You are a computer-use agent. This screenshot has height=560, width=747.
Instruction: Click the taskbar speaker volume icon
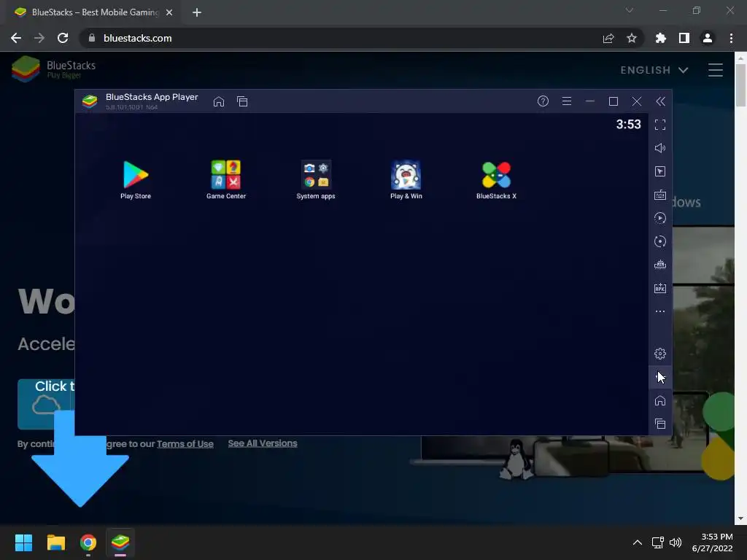tap(676, 542)
